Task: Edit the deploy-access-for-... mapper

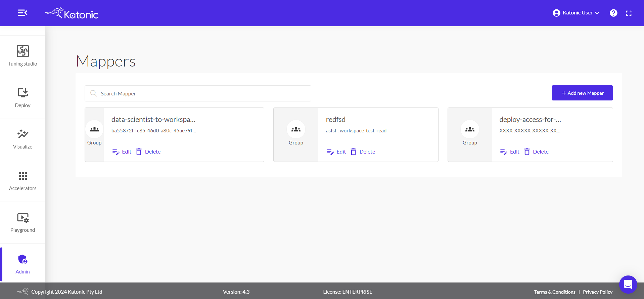Action: [509, 152]
